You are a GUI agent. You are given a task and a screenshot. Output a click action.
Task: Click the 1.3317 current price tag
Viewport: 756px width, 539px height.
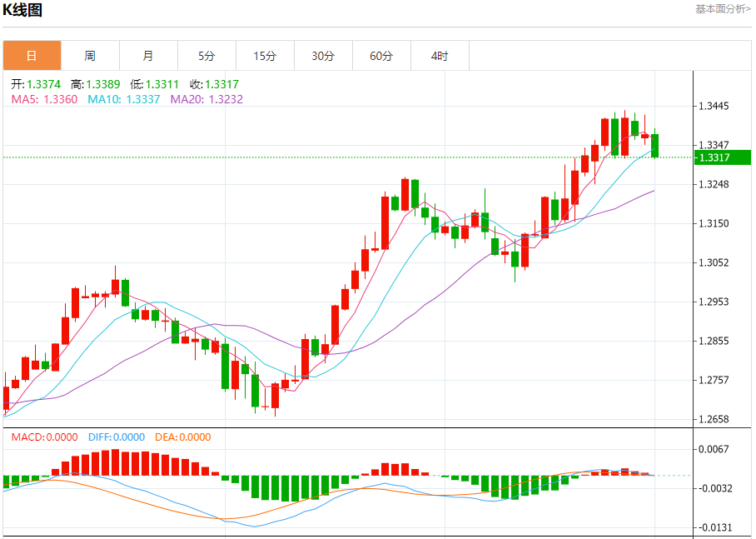[x=722, y=157]
